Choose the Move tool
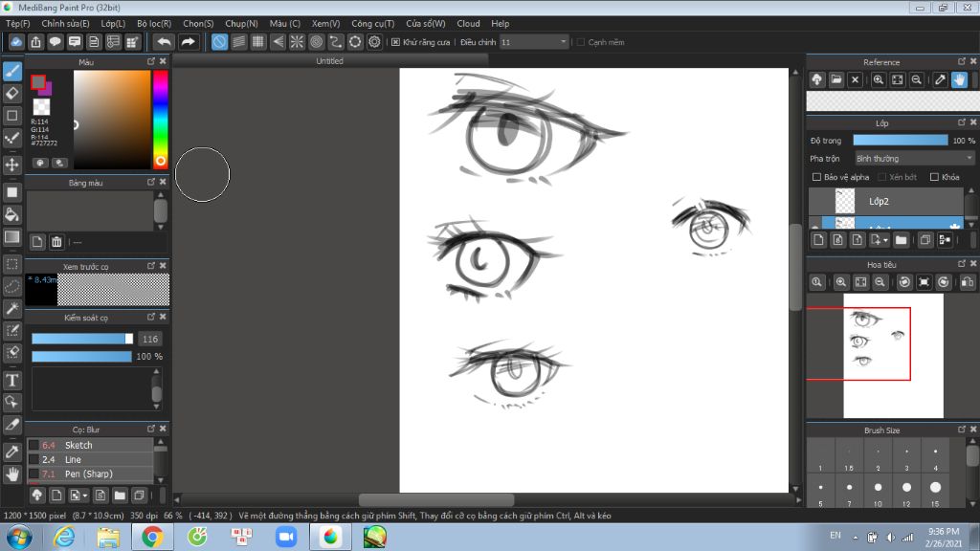Image resolution: width=980 pixels, height=551 pixels. 11,165
